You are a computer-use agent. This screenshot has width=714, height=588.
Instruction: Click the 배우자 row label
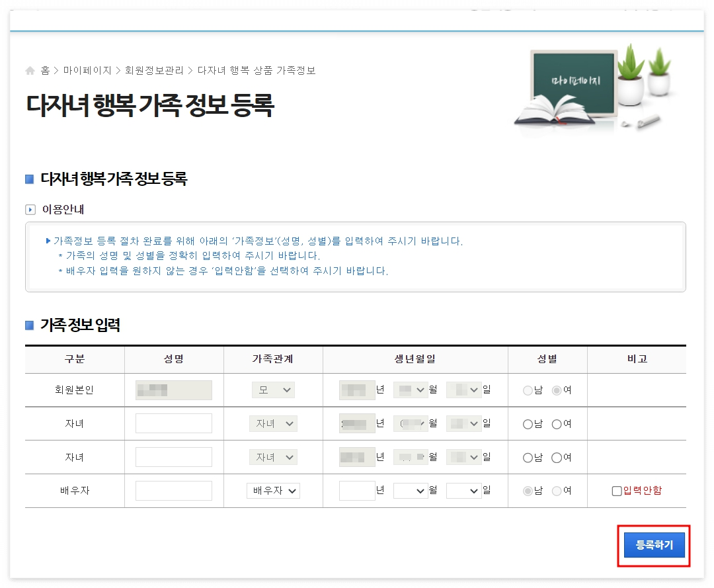tap(75, 491)
